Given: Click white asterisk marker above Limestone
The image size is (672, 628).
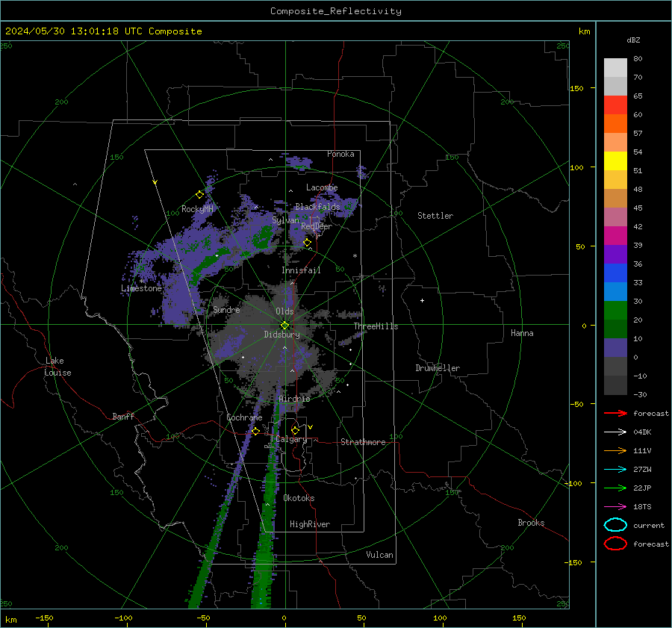Looking at the screenshot, I should coord(141,282).
